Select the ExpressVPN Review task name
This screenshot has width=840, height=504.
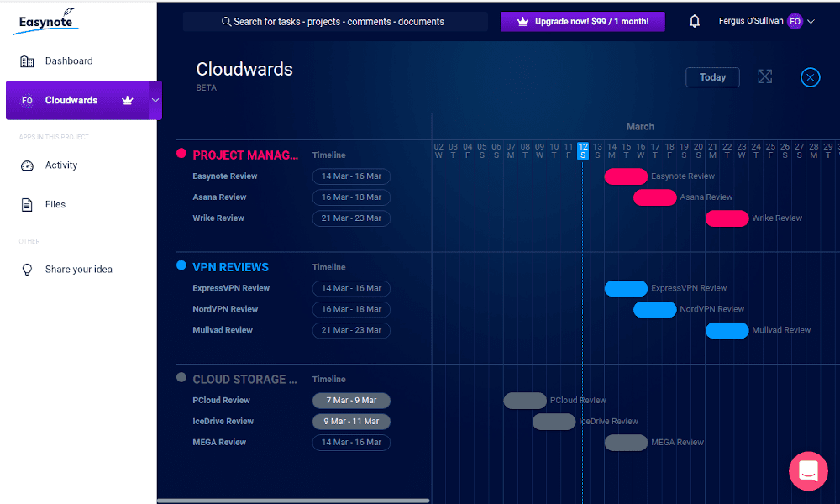(232, 288)
